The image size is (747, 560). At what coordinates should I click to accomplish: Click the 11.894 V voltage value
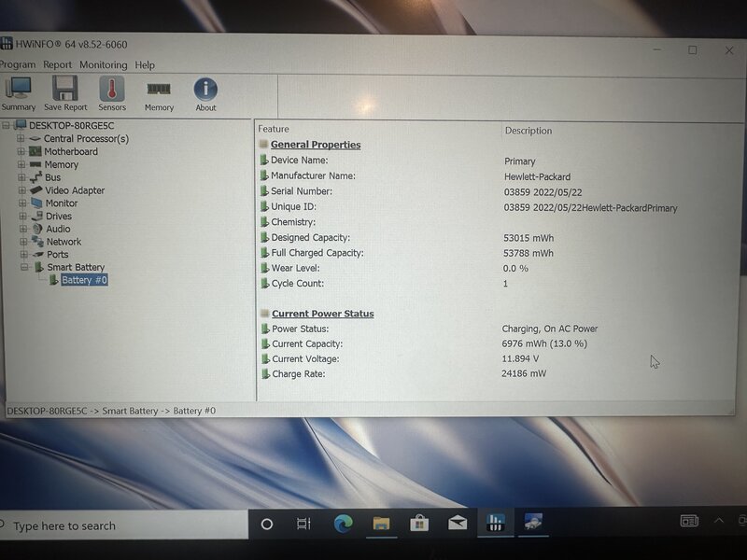point(520,358)
